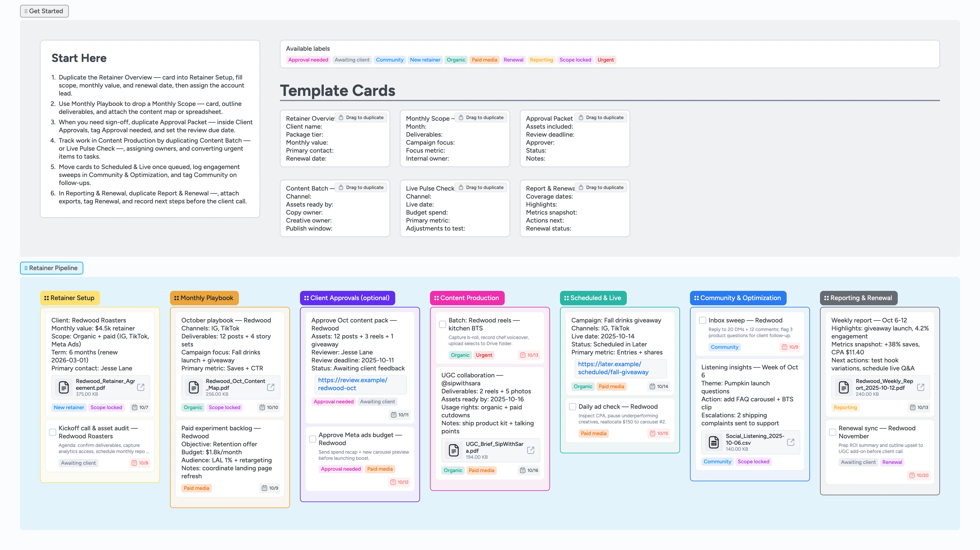
Task: Click the drag handle on the Retainer Pipeline board
Action: coord(25,268)
